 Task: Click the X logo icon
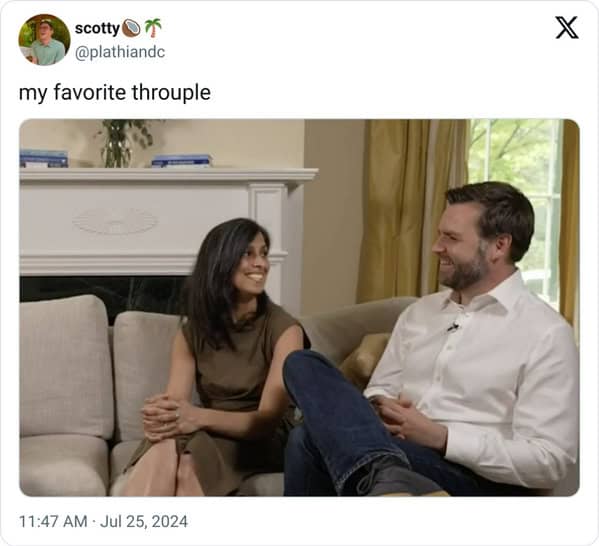567,28
